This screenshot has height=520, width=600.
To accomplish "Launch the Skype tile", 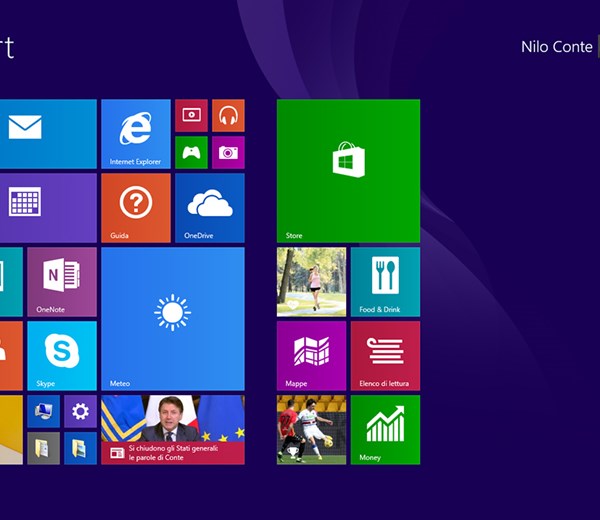I will [x=62, y=356].
